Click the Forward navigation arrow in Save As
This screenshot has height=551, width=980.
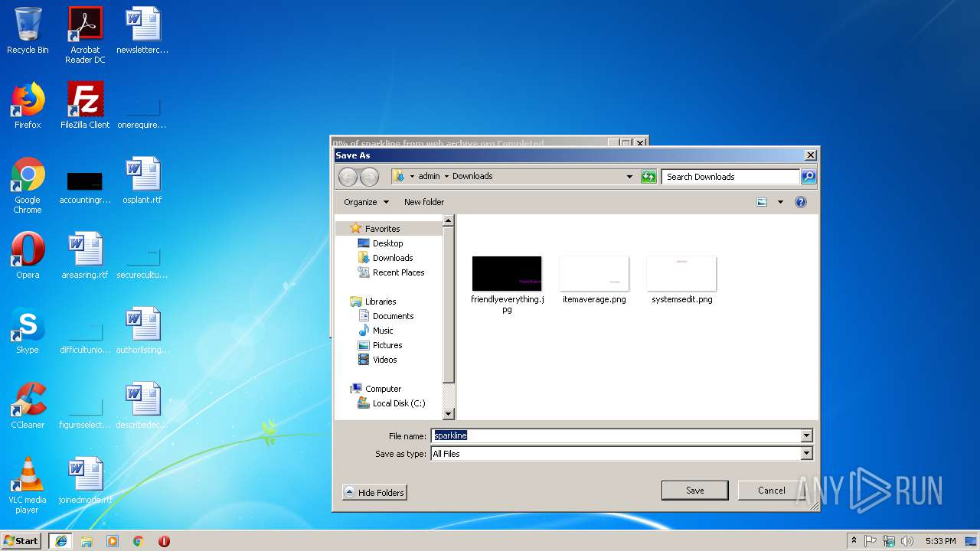369,177
